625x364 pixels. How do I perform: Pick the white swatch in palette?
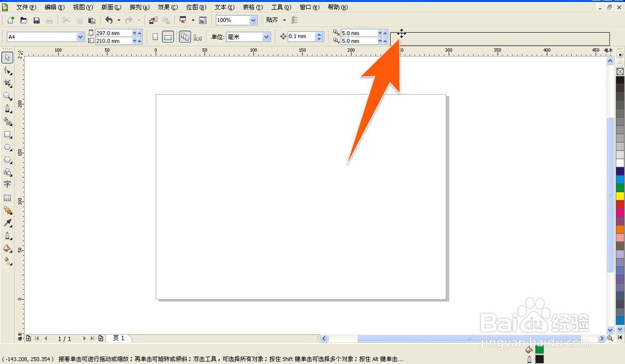620,163
